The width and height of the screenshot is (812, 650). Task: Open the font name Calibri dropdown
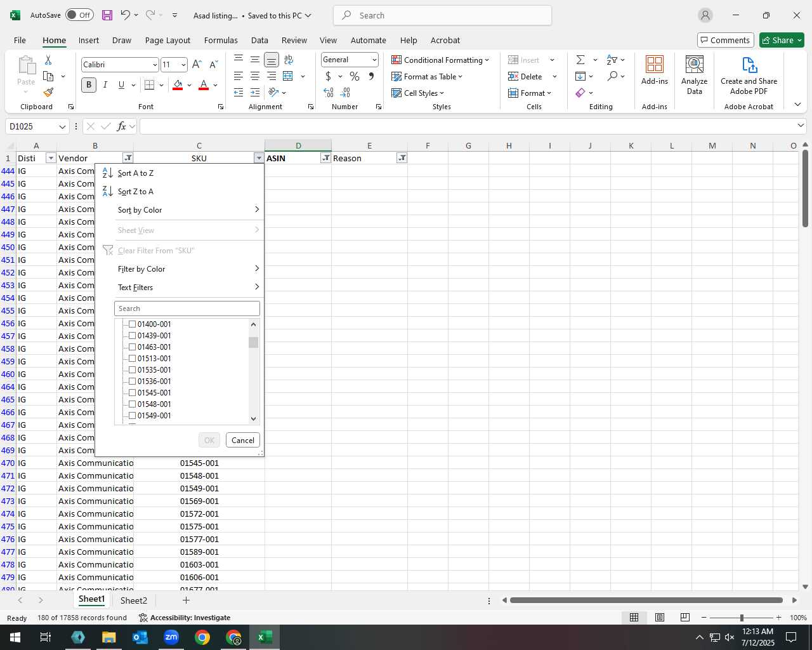tap(154, 65)
